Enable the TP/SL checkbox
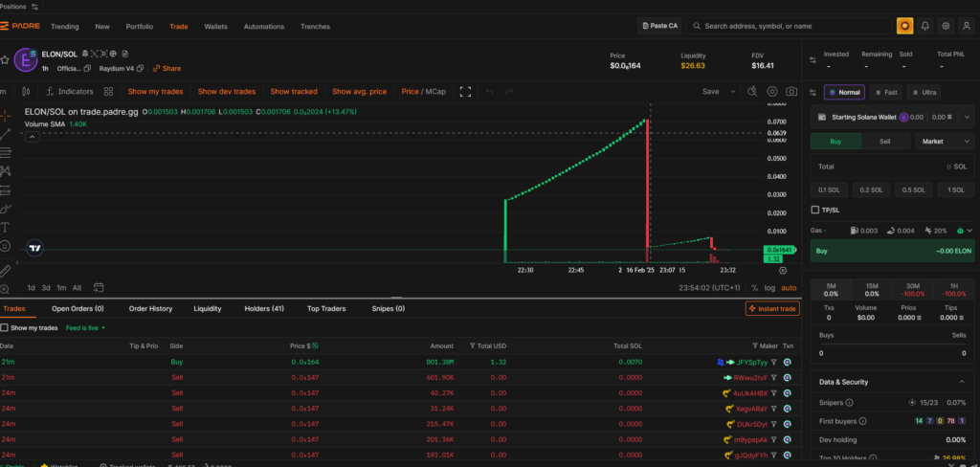Screen dimensions: 980x467 click(x=815, y=211)
